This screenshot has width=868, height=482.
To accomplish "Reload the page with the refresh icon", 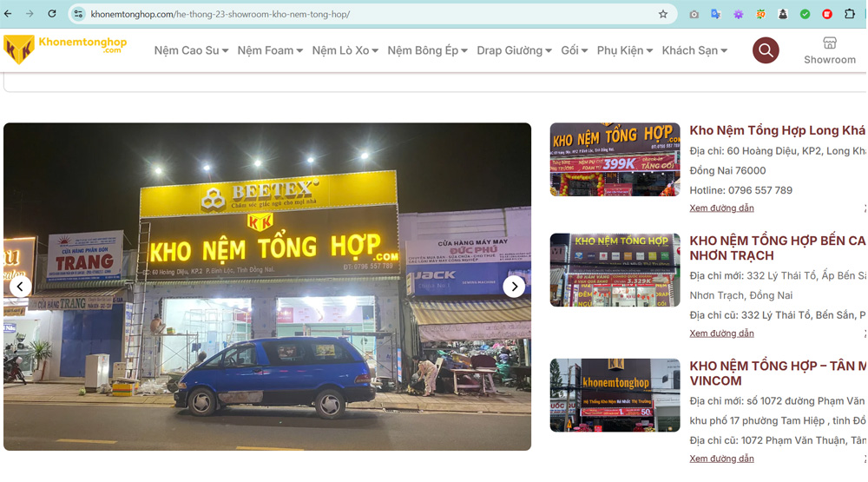I will 52,14.
